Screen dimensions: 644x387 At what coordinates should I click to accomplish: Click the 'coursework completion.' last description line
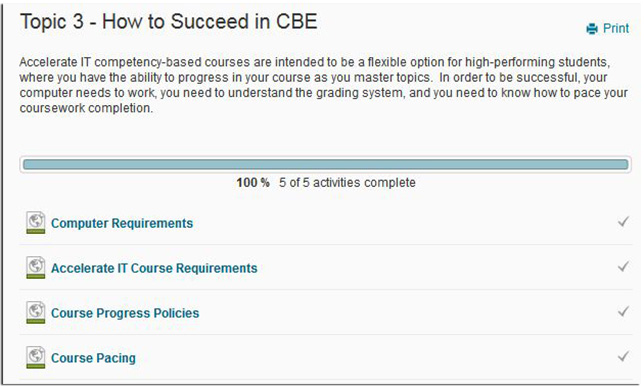tap(86, 108)
